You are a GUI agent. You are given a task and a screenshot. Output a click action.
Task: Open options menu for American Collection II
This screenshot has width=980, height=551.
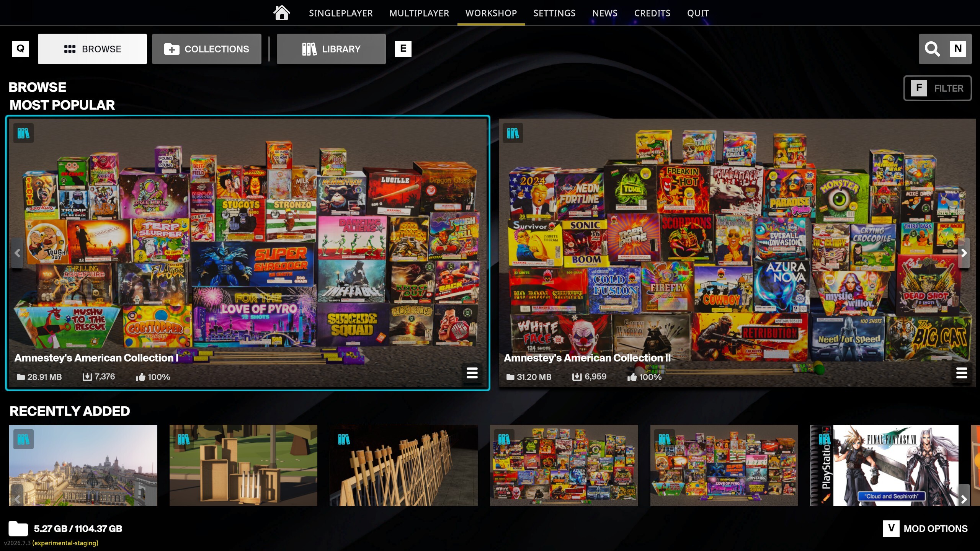click(x=962, y=373)
